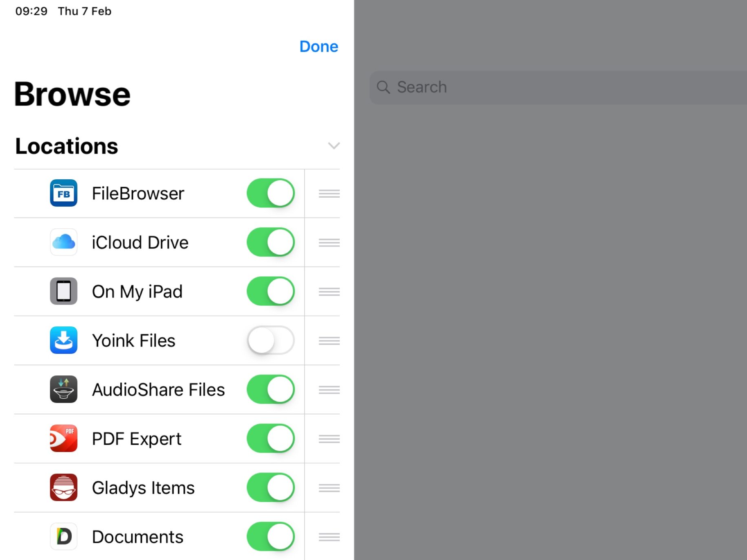Screen dimensions: 747x560
Task: Click the FileBrowser app icon
Action: (x=63, y=193)
